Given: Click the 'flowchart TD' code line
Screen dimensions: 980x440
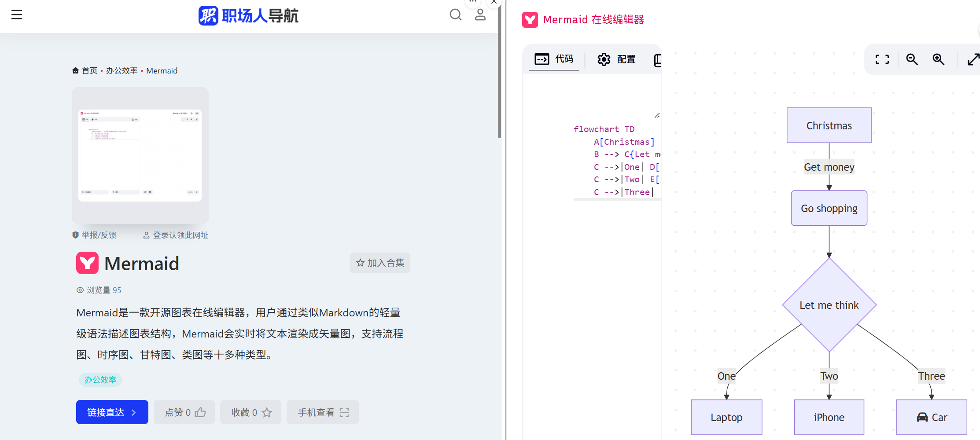Looking at the screenshot, I should pos(604,129).
